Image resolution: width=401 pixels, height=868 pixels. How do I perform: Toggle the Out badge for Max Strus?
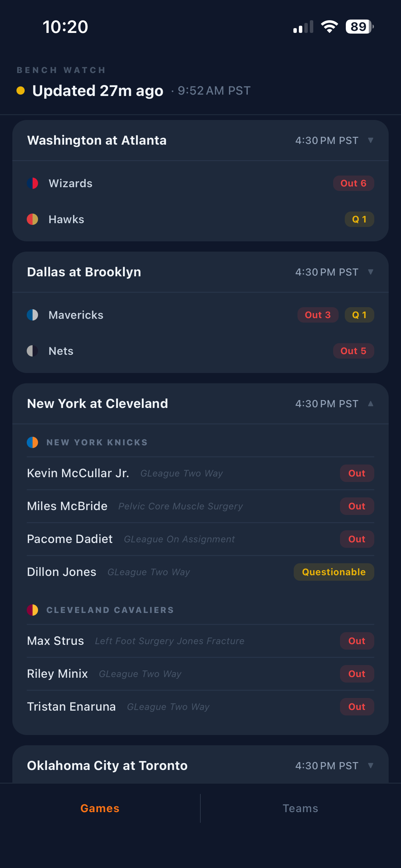coord(356,641)
